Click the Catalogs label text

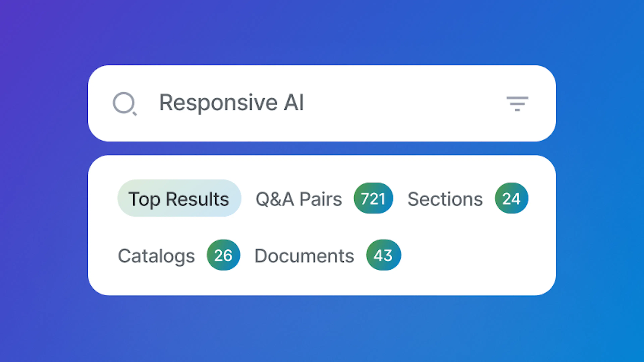[x=156, y=256]
